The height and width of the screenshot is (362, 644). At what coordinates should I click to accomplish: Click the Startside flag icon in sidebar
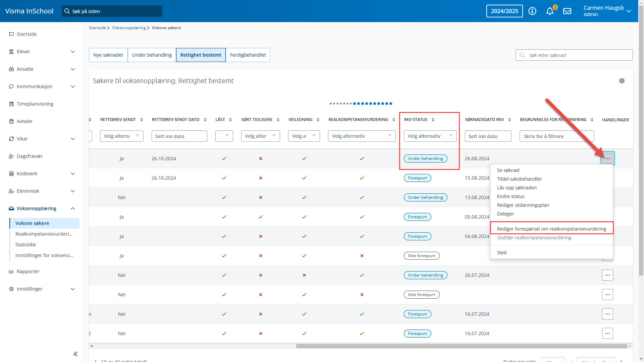pyautogui.click(x=11, y=34)
